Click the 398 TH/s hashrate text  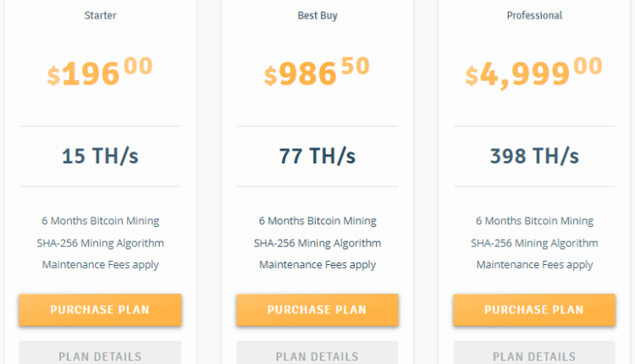[534, 157]
